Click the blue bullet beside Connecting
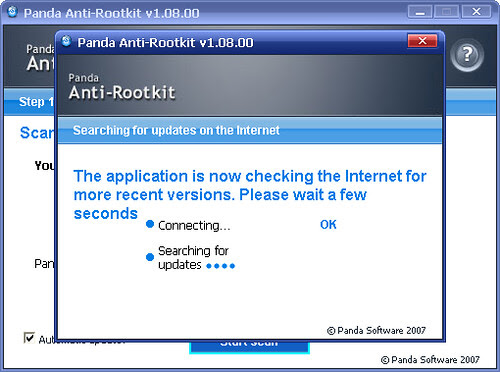This screenshot has height=372, width=500. [150, 224]
